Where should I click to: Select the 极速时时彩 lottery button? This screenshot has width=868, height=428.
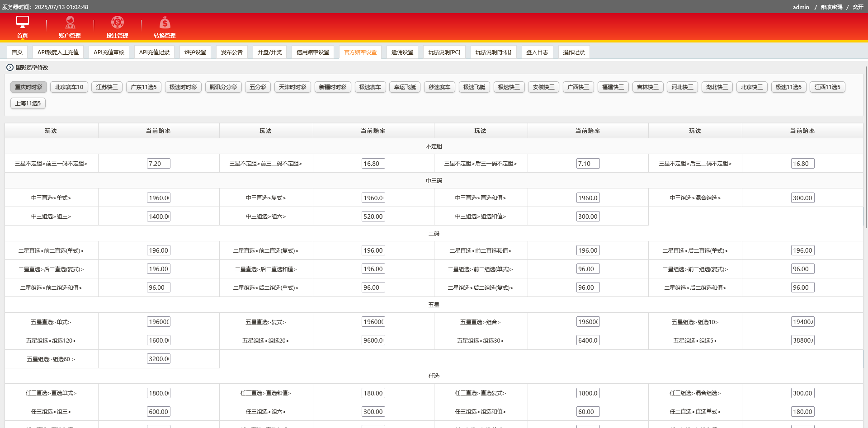point(183,87)
